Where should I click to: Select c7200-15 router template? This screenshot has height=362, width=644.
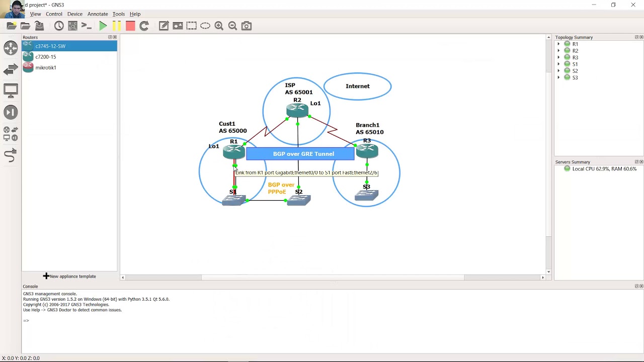coord(69,57)
